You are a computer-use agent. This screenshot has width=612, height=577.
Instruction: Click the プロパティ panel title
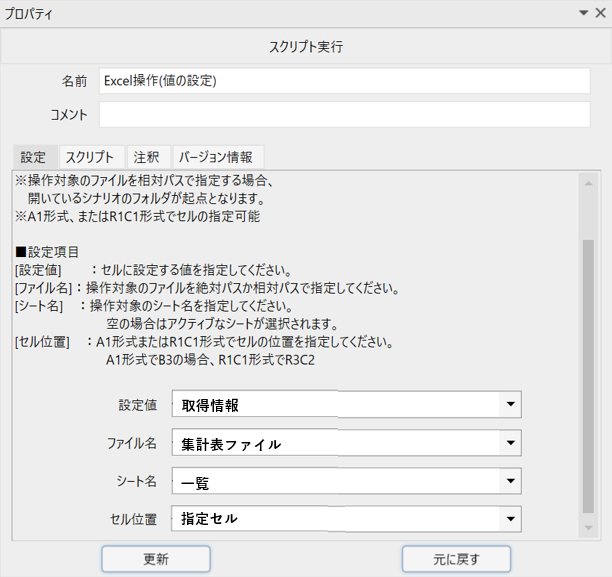(x=28, y=14)
